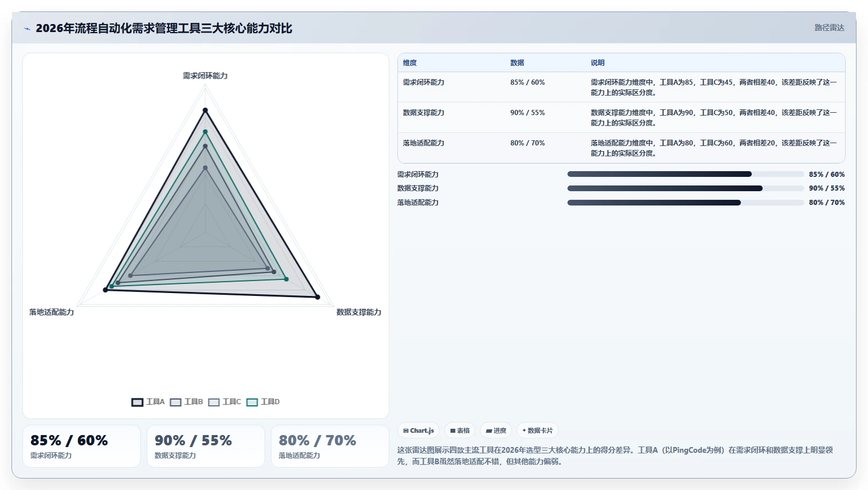Image resolution: width=868 pixels, height=490 pixels.
Task: Click the 表格 tag chip
Action: click(x=460, y=430)
